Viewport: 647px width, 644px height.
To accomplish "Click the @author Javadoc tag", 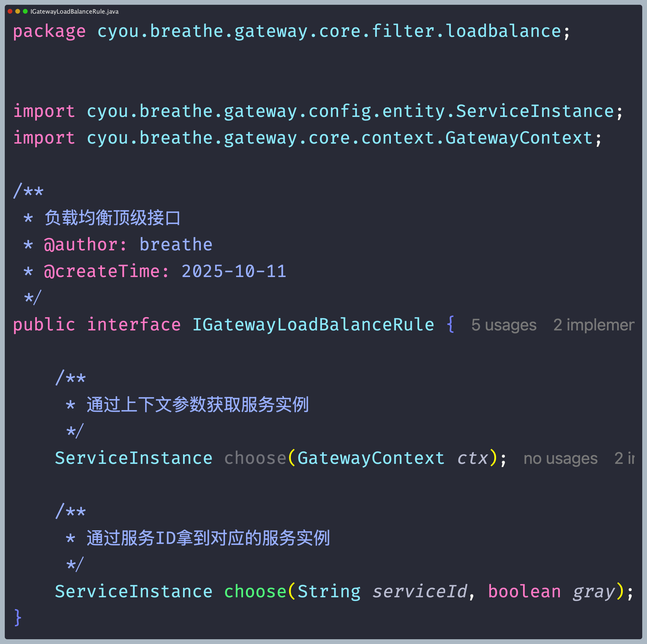I will pyautogui.click(x=85, y=244).
